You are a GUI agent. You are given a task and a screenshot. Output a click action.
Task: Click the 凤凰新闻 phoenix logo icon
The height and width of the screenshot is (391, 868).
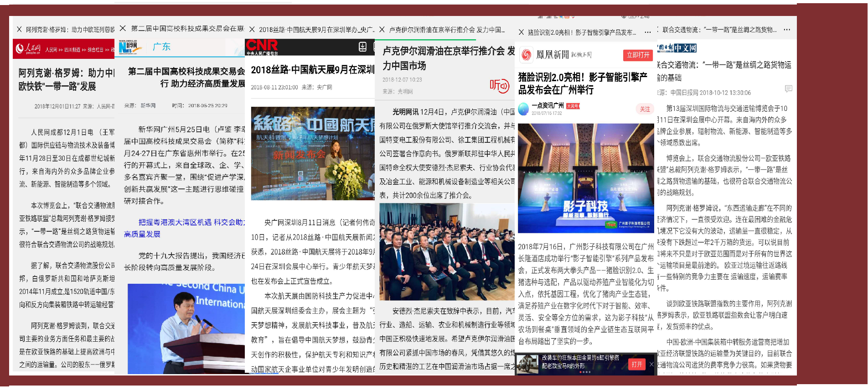526,55
